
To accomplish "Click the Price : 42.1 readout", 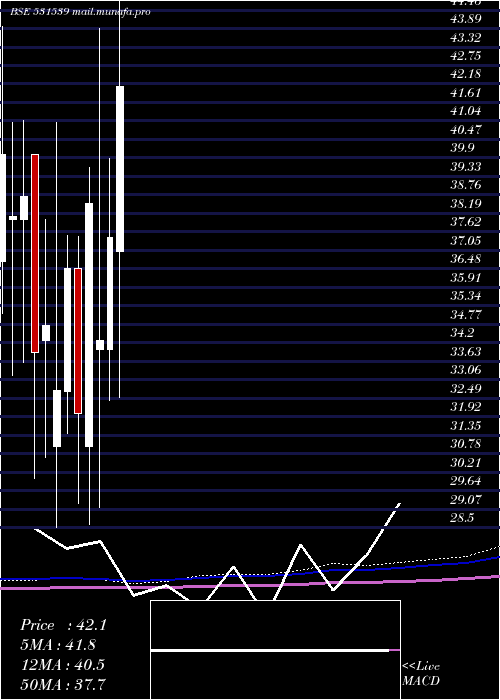I will click(63, 625).
